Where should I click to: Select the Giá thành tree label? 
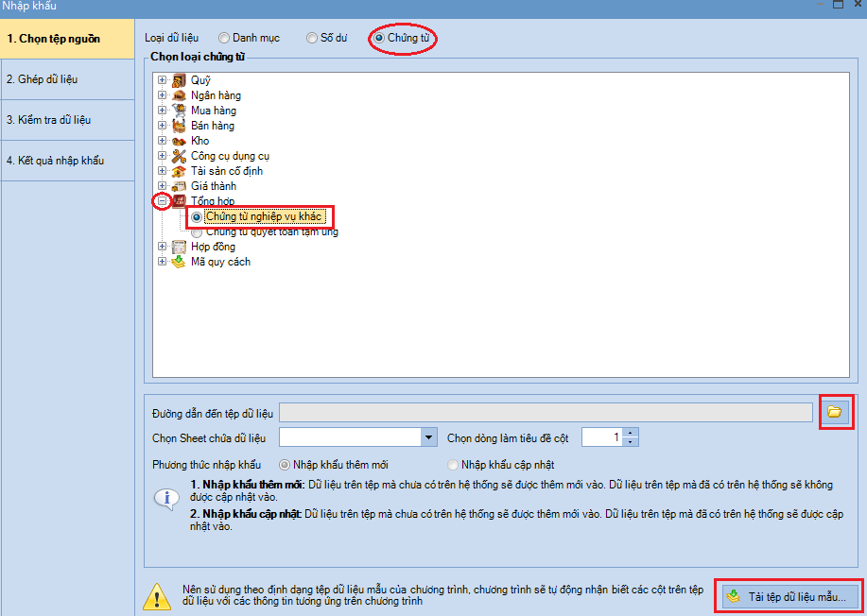coord(214,186)
